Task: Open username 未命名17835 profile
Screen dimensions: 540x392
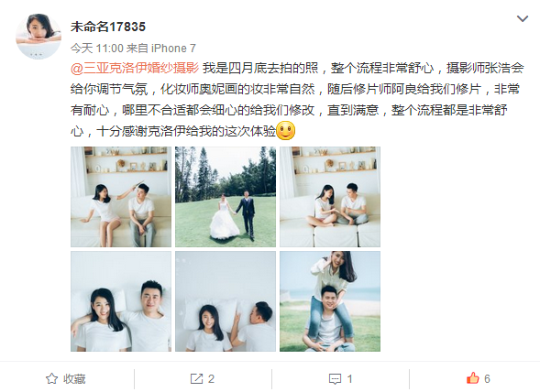Action: coord(108,27)
